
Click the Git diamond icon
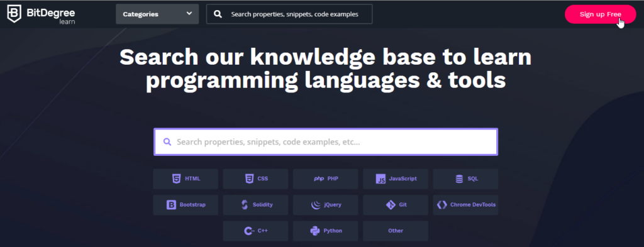tap(391, 205)
